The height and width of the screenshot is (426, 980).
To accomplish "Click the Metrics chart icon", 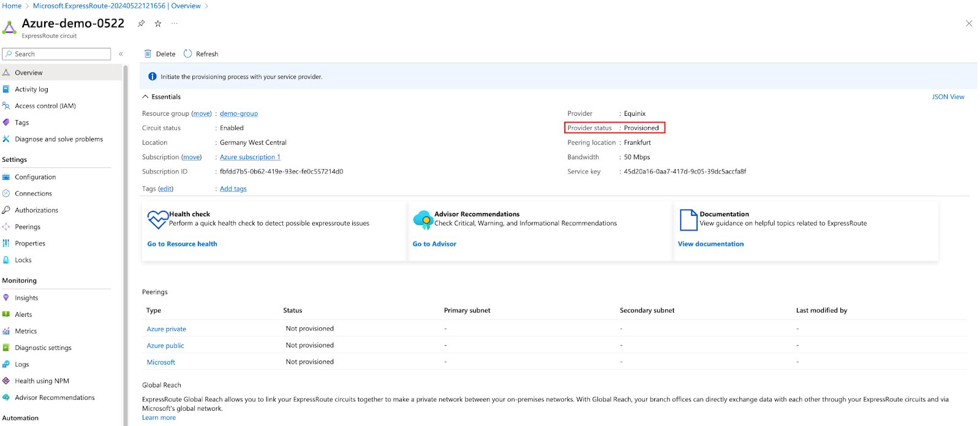I will point(6,331).
